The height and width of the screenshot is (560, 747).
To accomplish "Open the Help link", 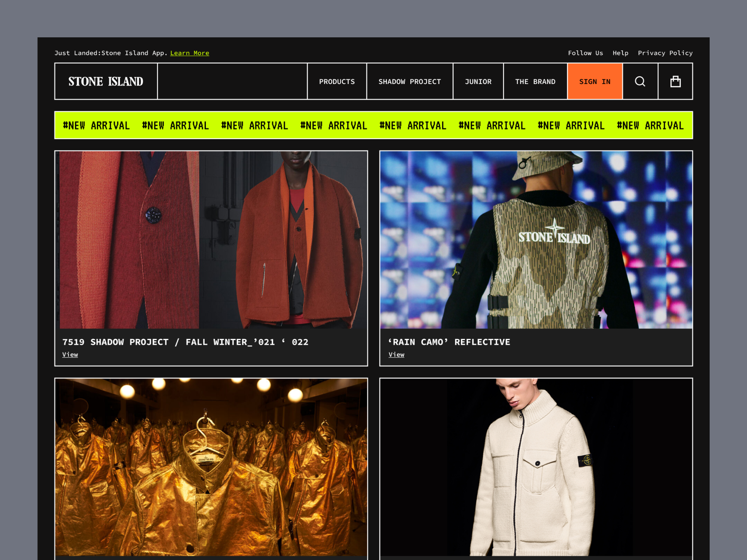I will [x=620, y=53].
